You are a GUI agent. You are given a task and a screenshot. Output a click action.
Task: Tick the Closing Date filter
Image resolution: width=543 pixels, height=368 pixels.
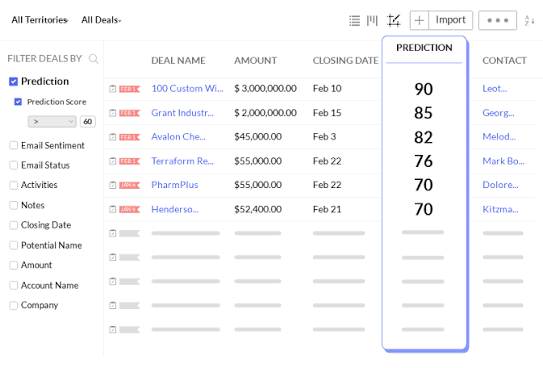pos(14,225)
